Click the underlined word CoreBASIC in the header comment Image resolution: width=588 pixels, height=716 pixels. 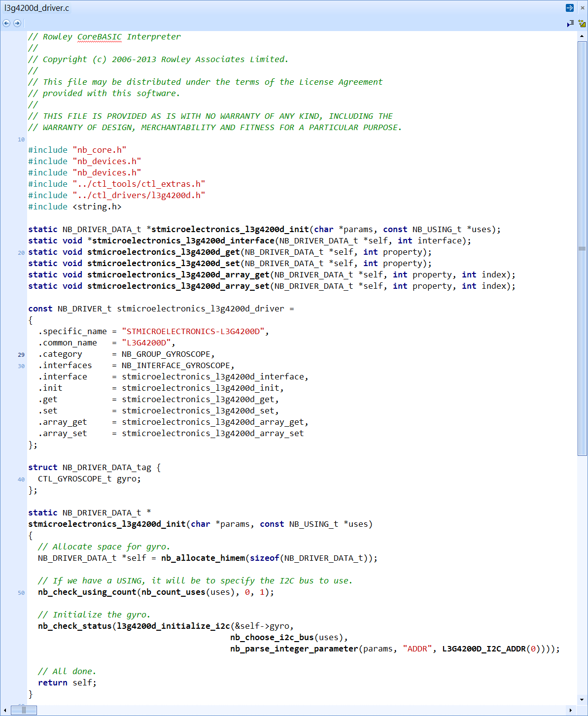pyautogui.click(x=100, y=37)
